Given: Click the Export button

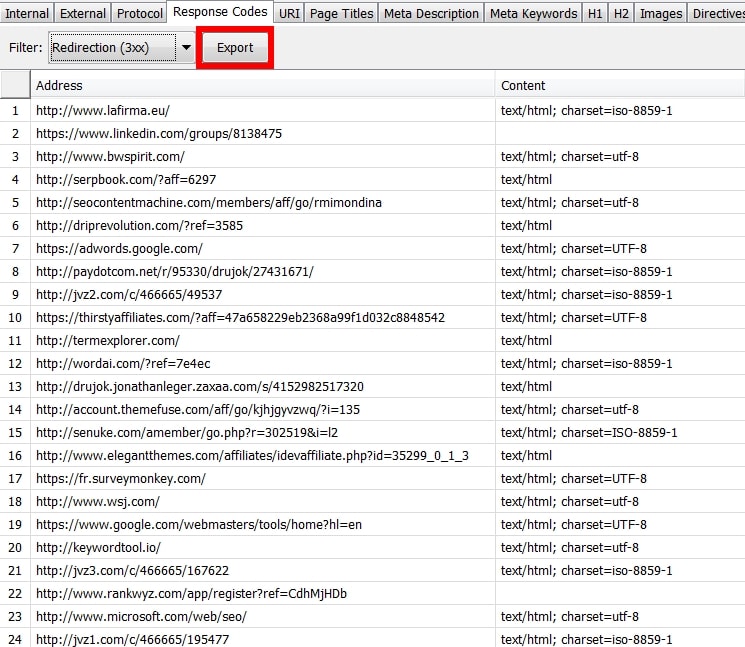Looking at the screenshot, I should click(x=235, y=48).
